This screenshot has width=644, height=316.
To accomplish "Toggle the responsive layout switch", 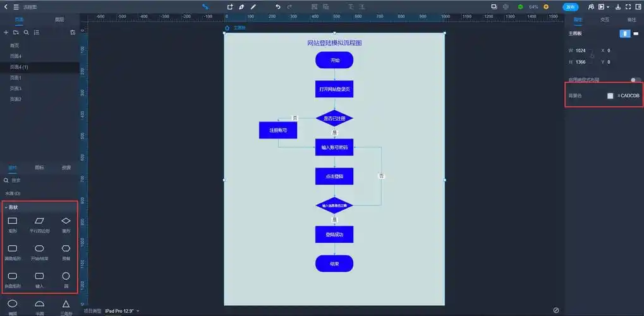I will pos(636,80).
